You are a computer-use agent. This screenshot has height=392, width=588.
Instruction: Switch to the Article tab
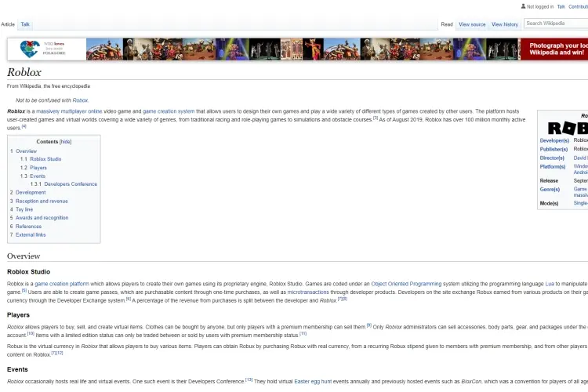pyautogui.click(x=8, y=24)
